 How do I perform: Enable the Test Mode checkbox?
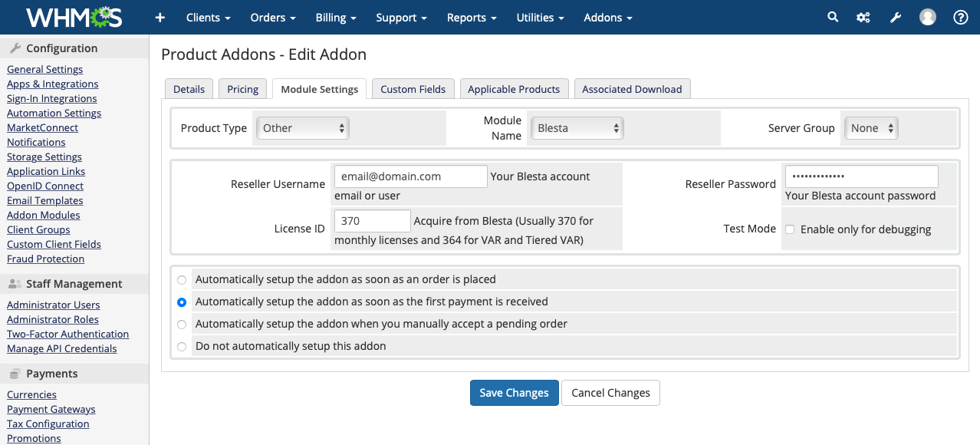(790, 229)
